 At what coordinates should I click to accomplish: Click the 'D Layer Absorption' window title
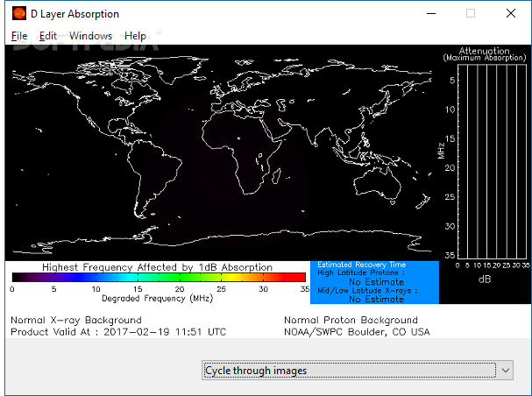pyautogui.click(x=75, y=14)
